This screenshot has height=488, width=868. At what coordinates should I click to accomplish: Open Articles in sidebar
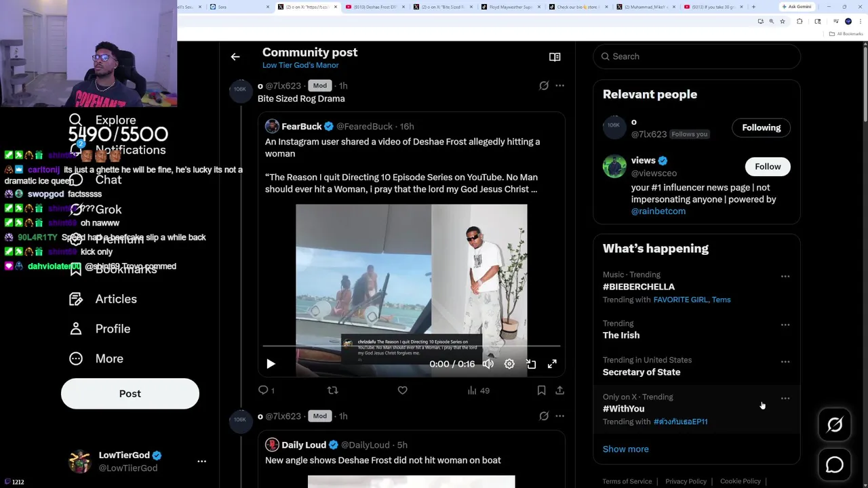tap(103, 299)
